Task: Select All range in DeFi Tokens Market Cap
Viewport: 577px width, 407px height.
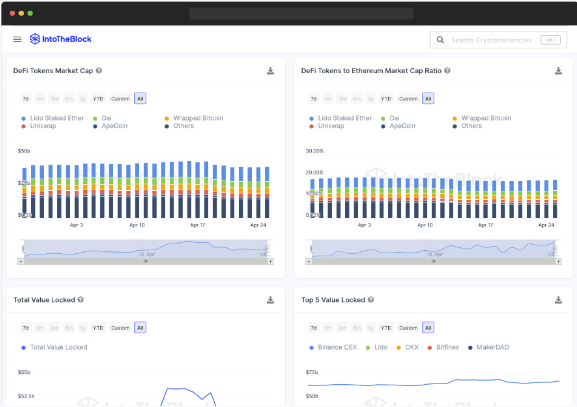Action: click(140, 99)
